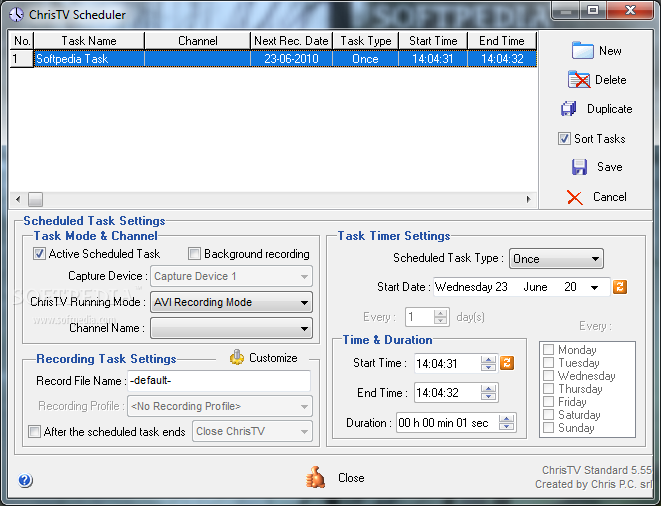This screenshot has height=506, width=661.
Task: Click the Start Time value field
Action: pos(447,363)
